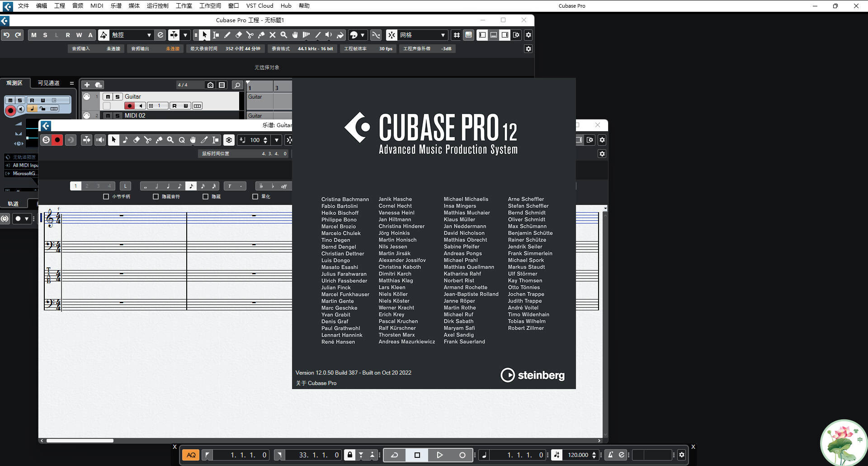Click the Stop button on transport bar
This screenshot has height=466, width=868.
417,455
